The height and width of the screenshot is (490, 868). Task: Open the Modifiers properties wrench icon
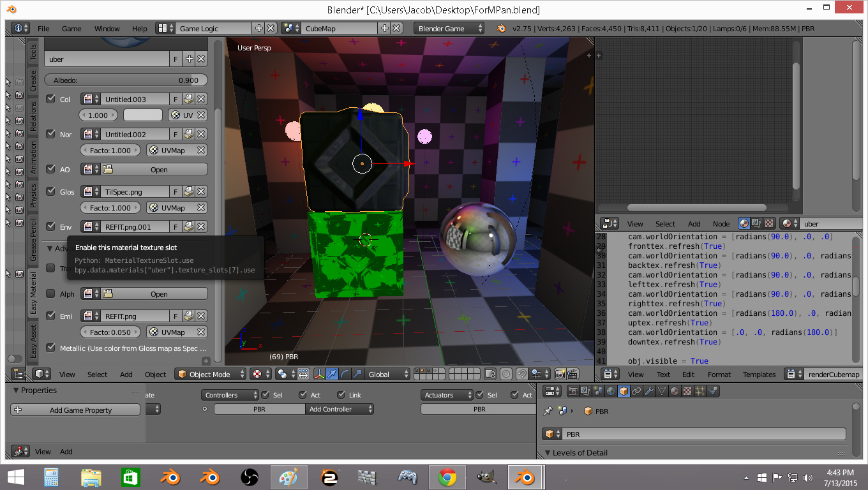pyautogui.click(x=649, y=391)
